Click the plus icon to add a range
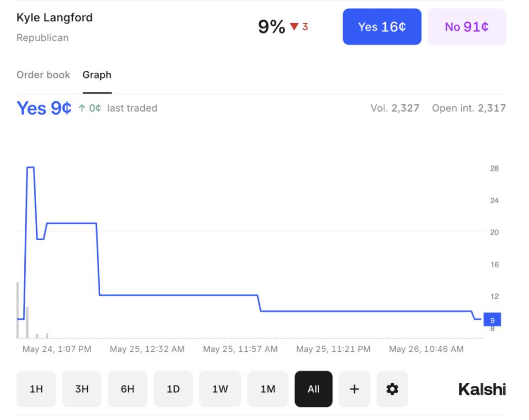 354,389
